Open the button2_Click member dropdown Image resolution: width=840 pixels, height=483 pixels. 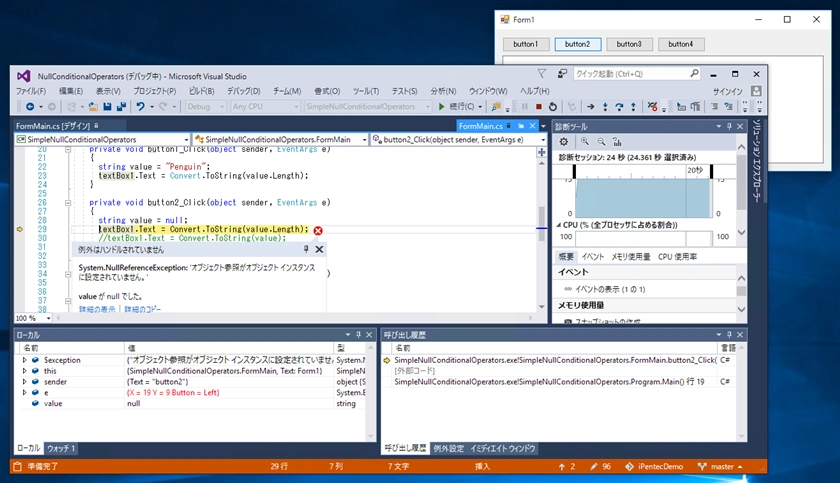pos(543,140)
